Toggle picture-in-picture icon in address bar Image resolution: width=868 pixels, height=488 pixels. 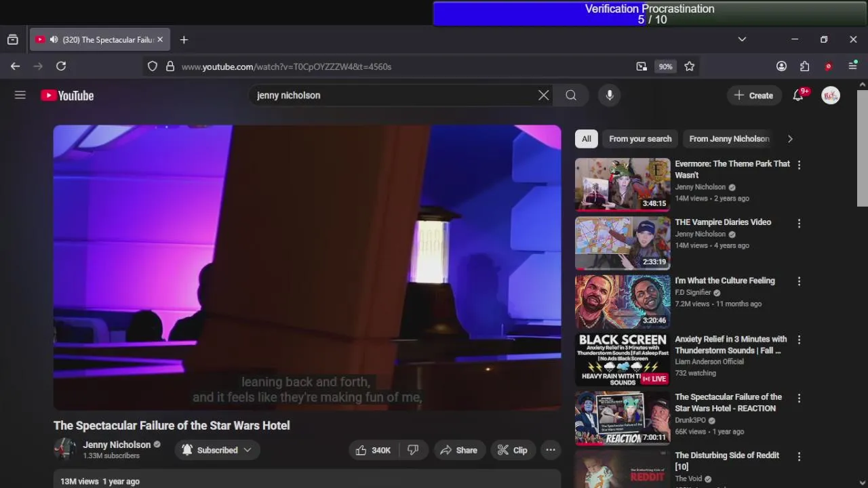[642, 66]
